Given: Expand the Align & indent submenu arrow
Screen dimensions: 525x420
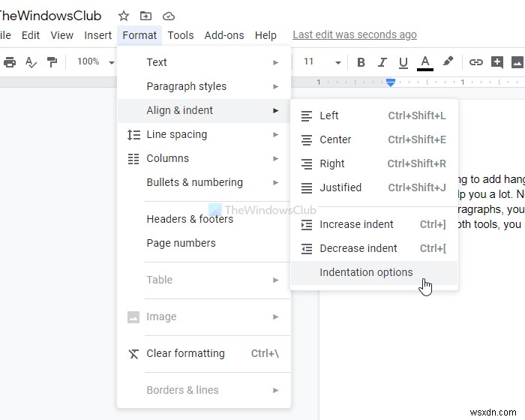Looking at the screenshot, I should pos(275,110).
